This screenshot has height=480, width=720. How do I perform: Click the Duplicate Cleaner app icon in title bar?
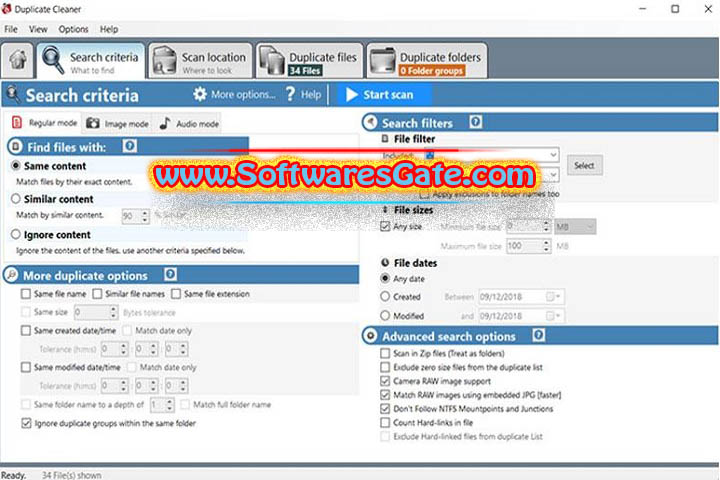6,8
